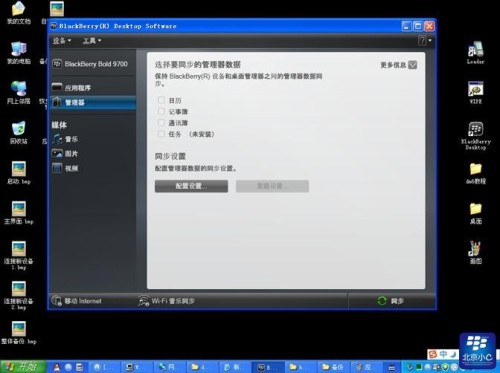This screenshot has height=373, width=500.
Task: Open the 工具 tools menu
Action: 92,41
